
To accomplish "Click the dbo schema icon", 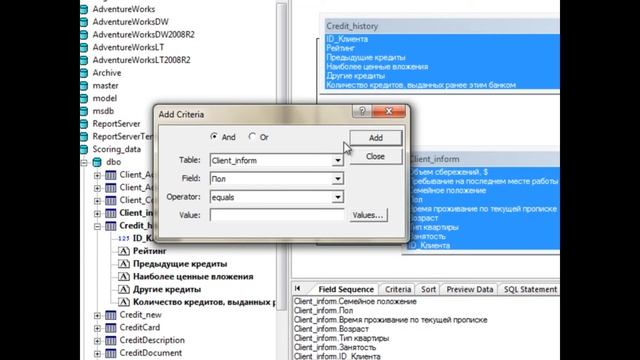I will pyautogui.click(x=97, y=162).
